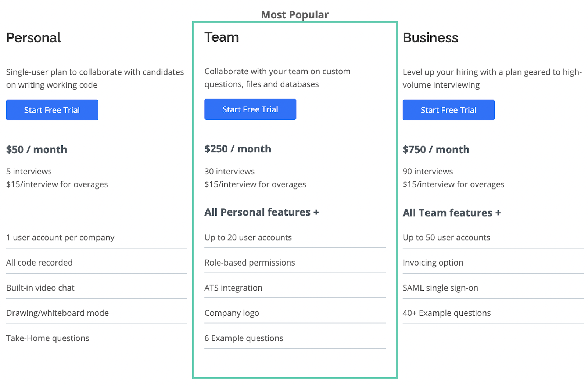Click the Most Popular label
This screenshot has width=588, height=386.
point(295,15)
